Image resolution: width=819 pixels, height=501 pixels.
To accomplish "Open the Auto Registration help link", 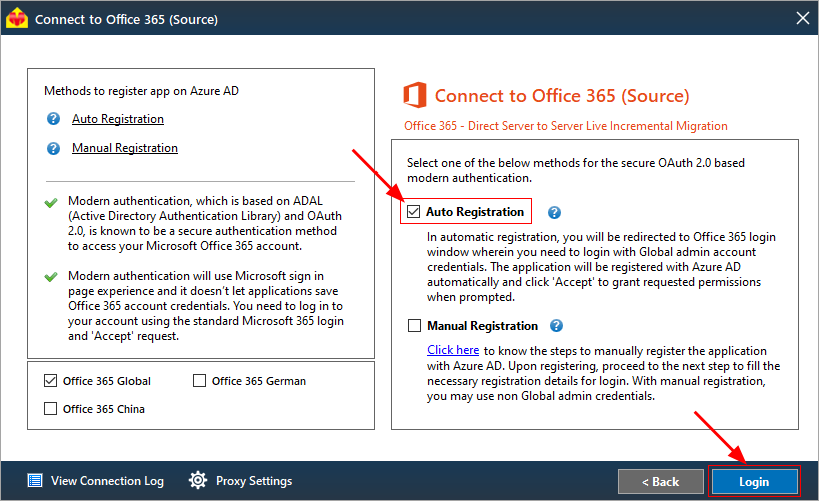I will click(x=118, y=119).
